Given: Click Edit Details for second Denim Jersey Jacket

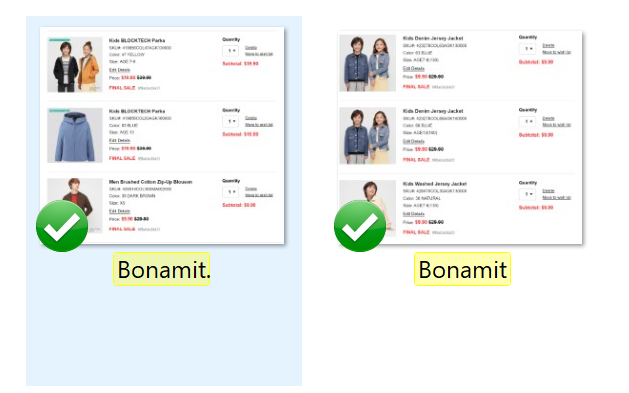Looking at the screenshot, I should 414,141.
